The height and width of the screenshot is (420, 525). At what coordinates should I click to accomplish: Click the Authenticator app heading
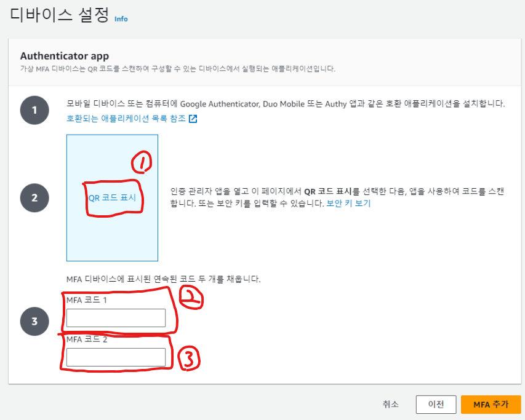[65, 56]
